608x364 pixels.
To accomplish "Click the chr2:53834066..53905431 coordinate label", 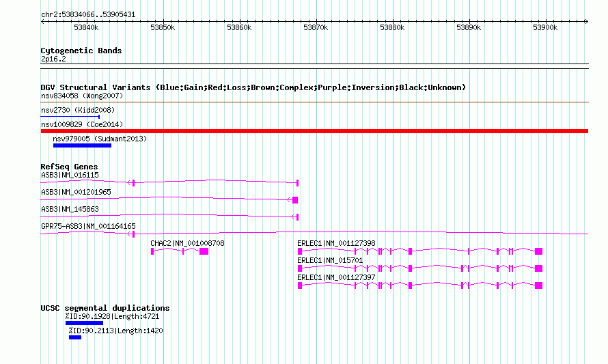I will point(88,14).
